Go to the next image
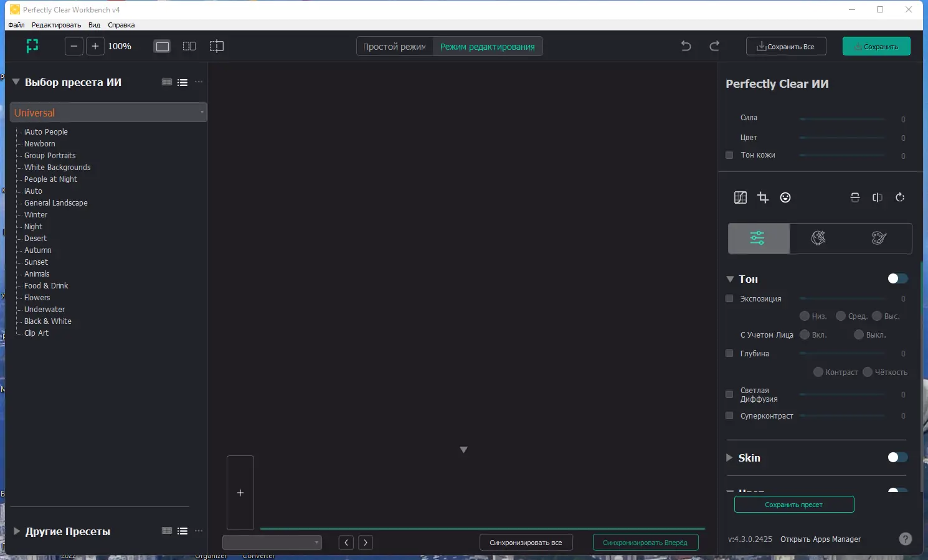 point(366,543)
